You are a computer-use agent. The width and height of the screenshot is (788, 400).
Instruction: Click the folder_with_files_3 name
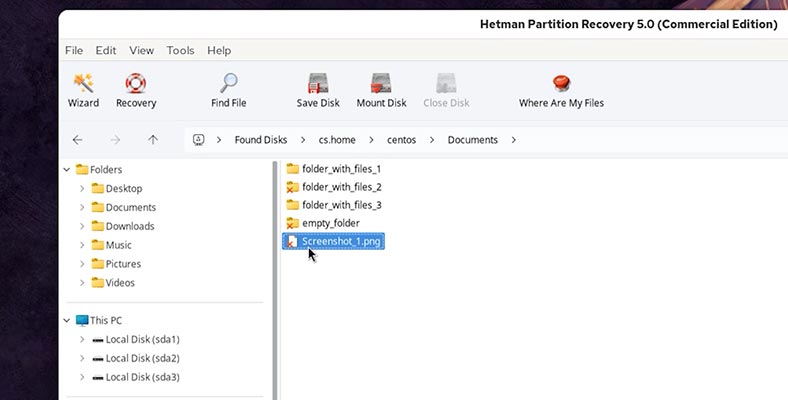(342, 205)
